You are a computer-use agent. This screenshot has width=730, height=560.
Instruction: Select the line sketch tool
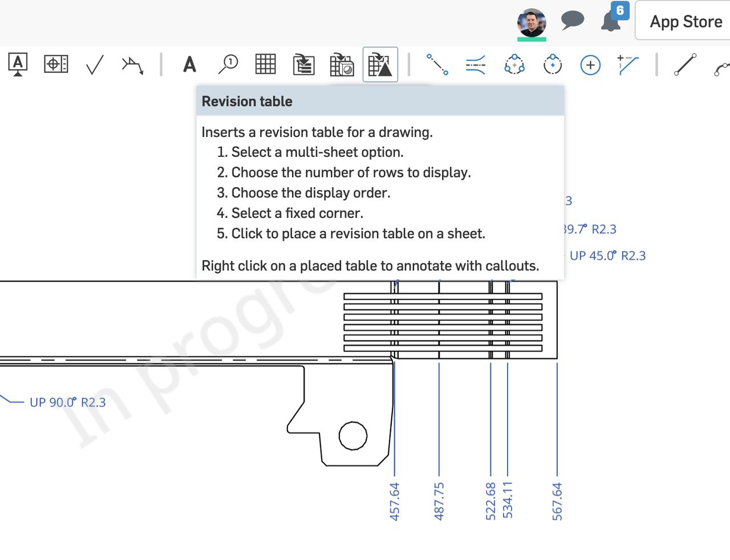pos(686,65)
